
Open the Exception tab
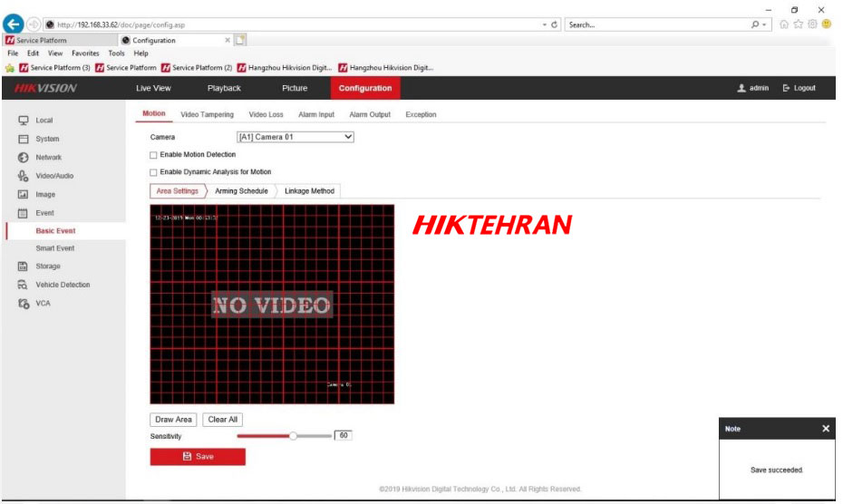421,114
